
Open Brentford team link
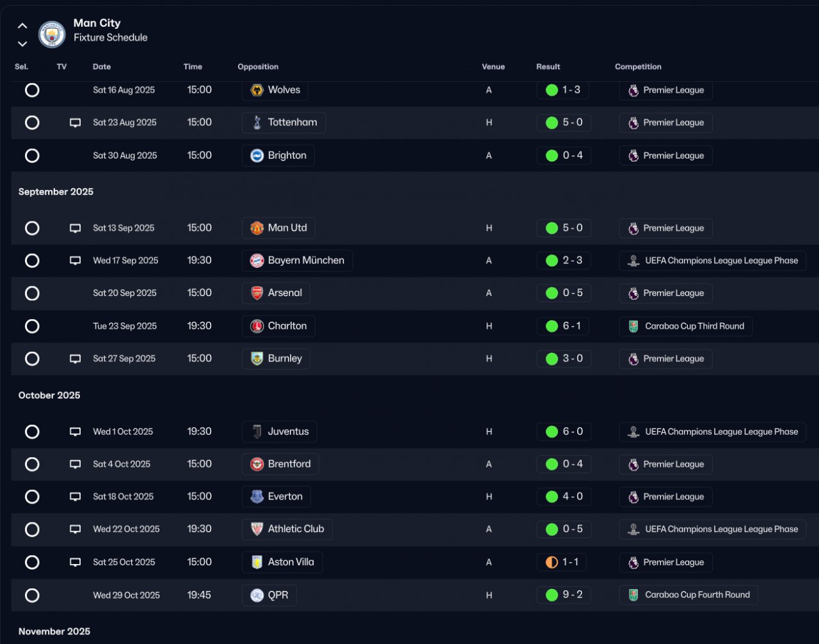(x=289, y=464)
